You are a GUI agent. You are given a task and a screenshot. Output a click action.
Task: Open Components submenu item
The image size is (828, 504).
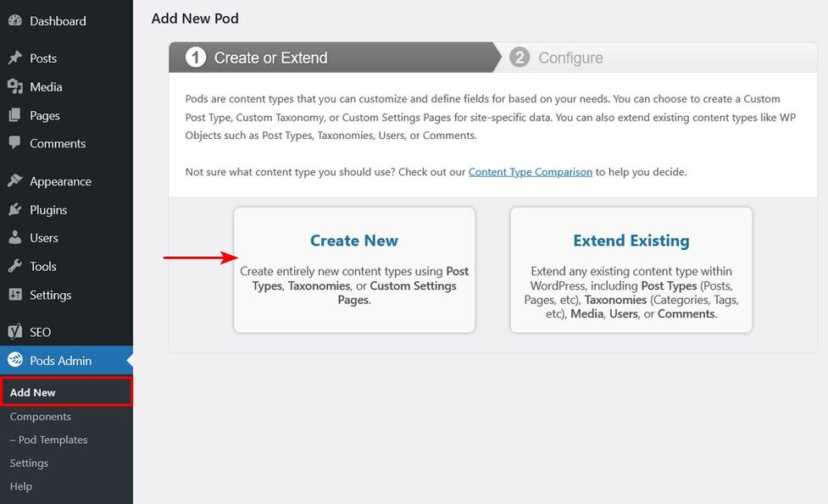point(41,417)
